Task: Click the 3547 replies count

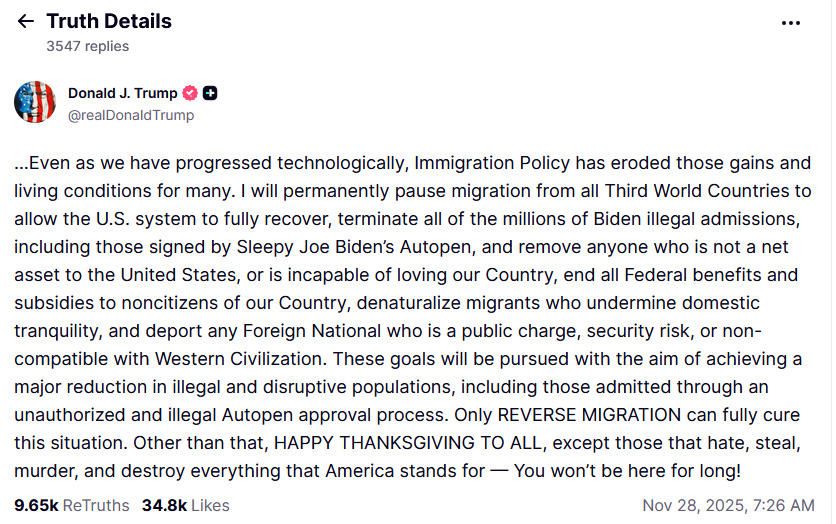Action: pos(87,46)
